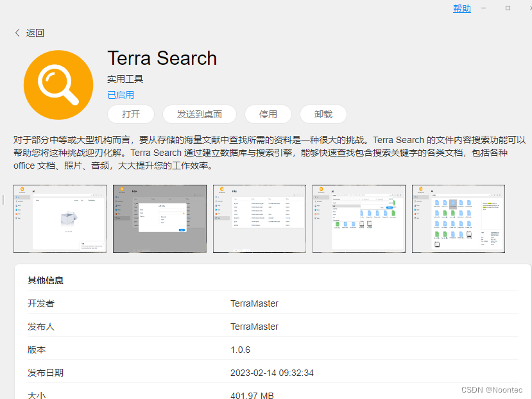This screenshot has height=399, width=532.
Task: Open fifth screenshot with file grid
Action: [458, 219]
